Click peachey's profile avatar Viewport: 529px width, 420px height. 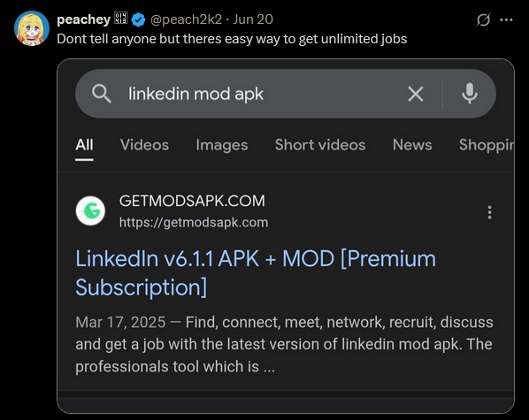tap(32, 28)
